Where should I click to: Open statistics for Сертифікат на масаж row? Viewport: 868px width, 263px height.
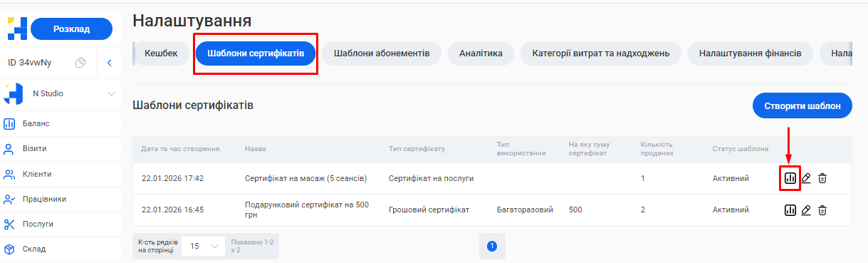(x=790, y=178)
